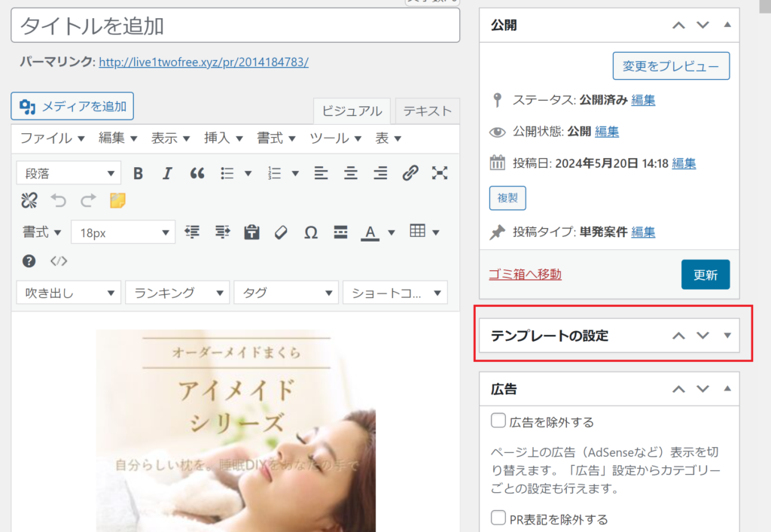
Task: Collapse the 公開 panel with its triangle
Action: click(727, 25)
